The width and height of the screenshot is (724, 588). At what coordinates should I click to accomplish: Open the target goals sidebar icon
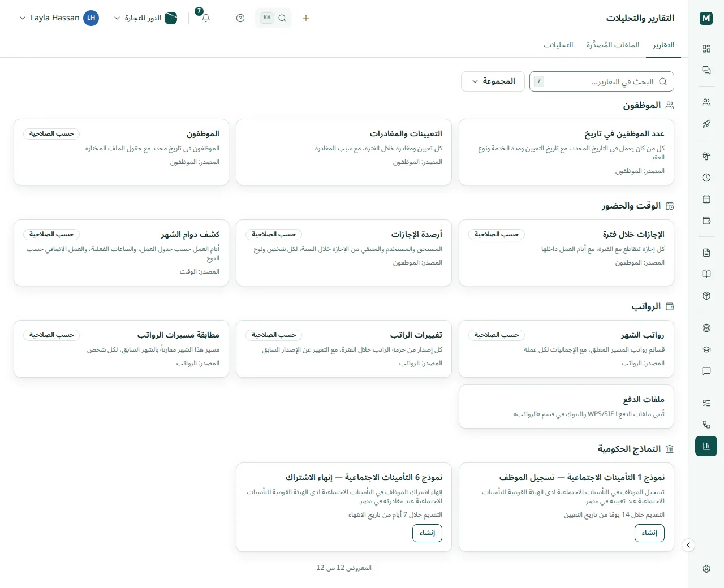[706, 328]
